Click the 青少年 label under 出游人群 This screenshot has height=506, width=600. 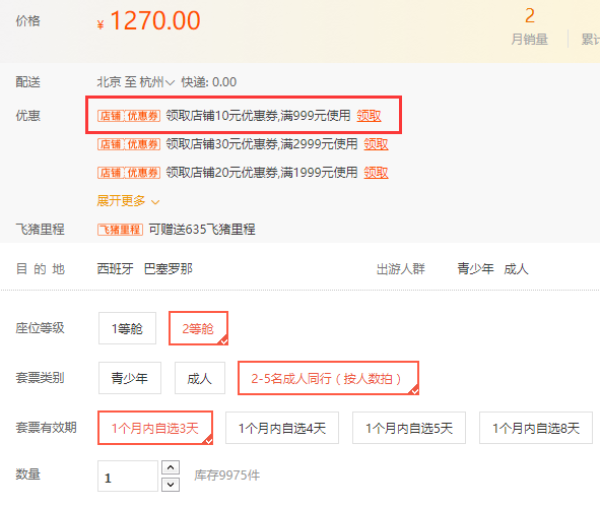476,269
